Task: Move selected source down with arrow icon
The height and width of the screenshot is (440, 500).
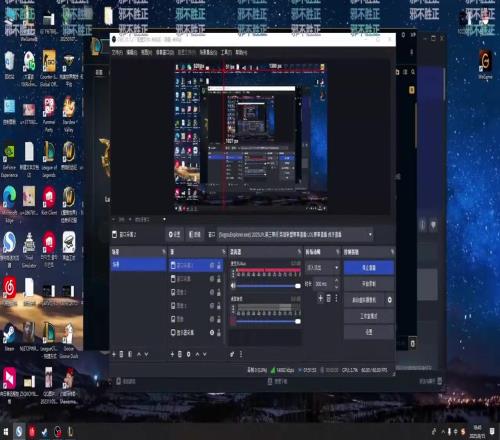Action: pyautogui.click(x=205, y=354)
